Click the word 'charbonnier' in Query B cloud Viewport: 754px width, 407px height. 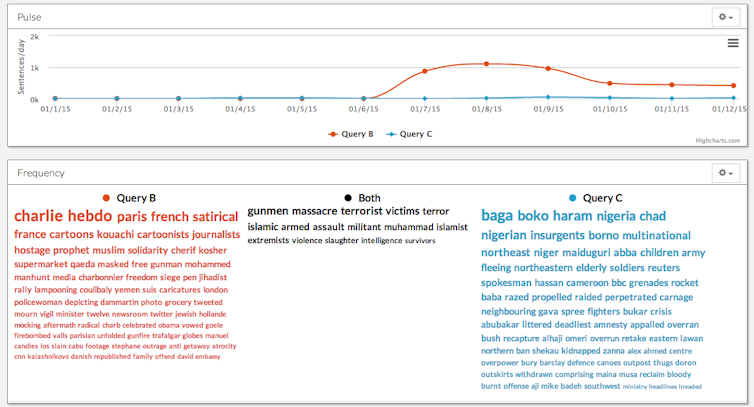pos(101,277)
